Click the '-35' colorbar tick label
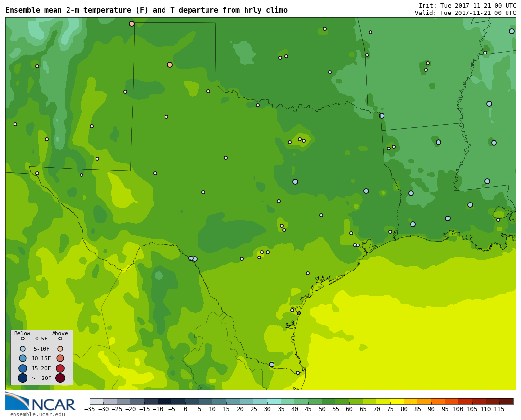This screenshot has height=420, width=521. (x=90, y=409)
